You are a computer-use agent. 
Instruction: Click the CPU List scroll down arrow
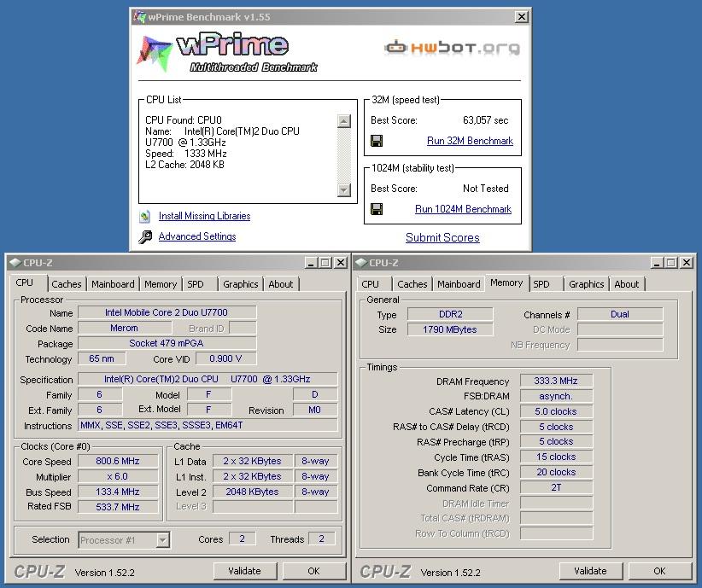(x=344, y=190)
